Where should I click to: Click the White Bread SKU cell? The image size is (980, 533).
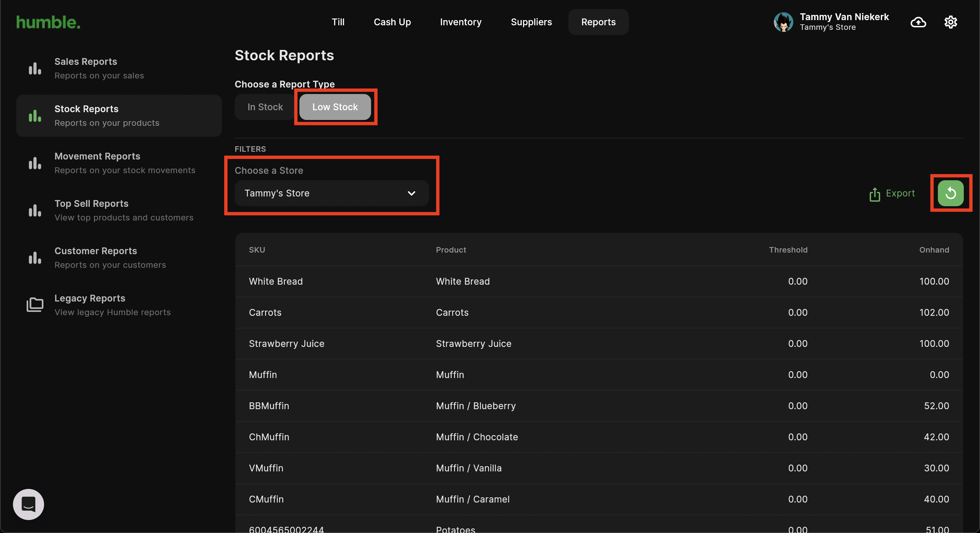[x=276, y=281]
